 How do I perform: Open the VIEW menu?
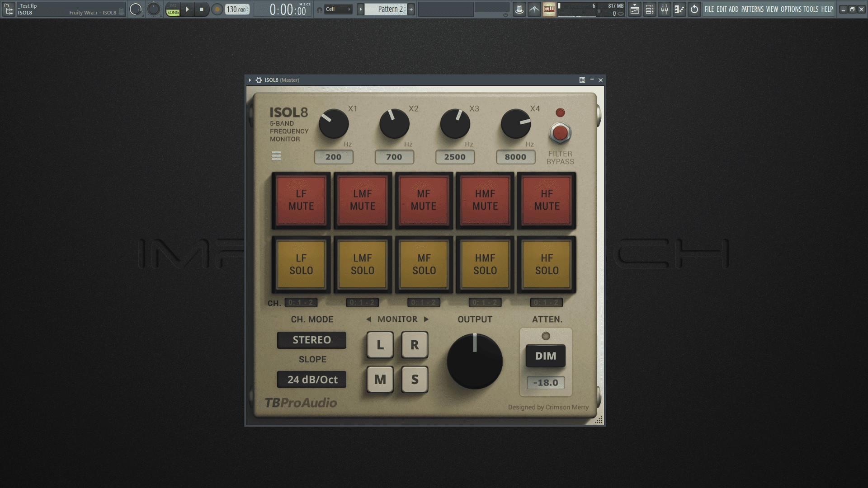(x=772, y=9)
